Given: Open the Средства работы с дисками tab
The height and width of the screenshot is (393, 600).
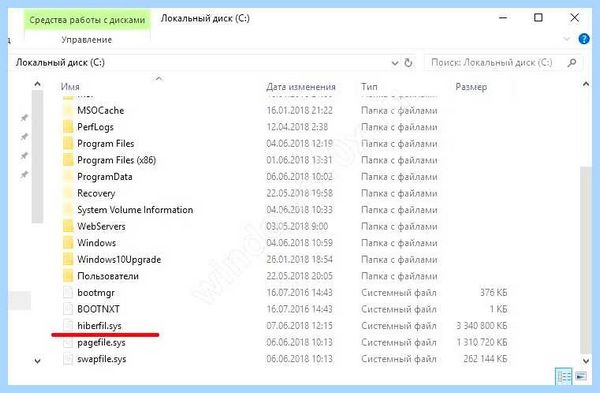Looking at the screenshot, I should pos(87,20).
